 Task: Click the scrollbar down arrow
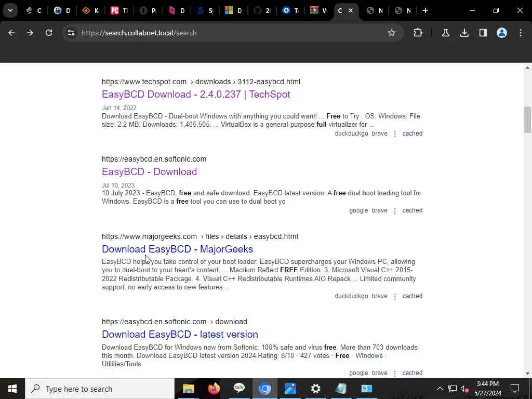click(527, 374)
